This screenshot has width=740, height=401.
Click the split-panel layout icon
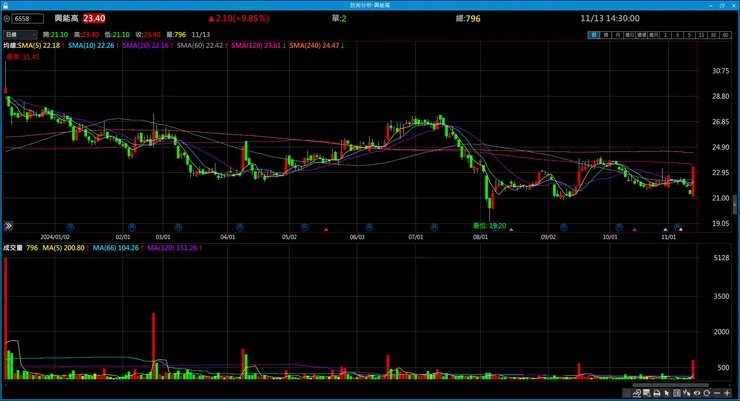(x=677, y=393)
